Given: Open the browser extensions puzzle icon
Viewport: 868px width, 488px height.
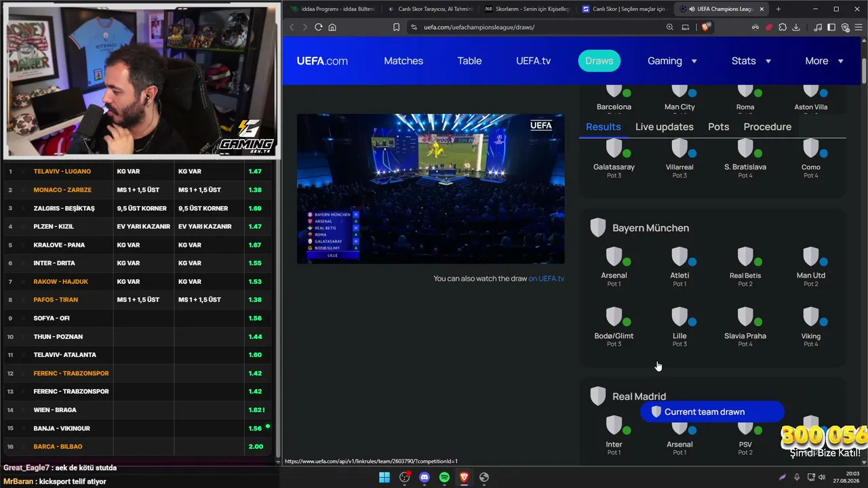Looking at the screenshot, I should (783, 27).
